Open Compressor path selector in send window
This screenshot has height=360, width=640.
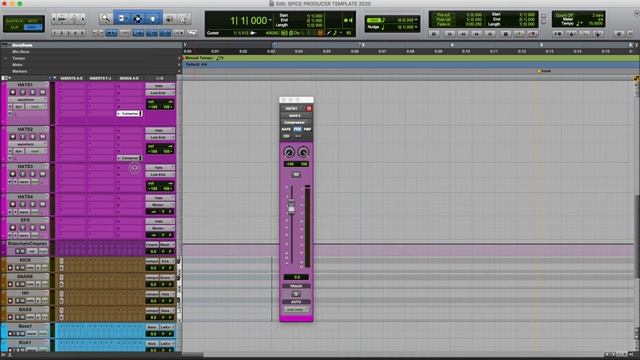(296, 122)
